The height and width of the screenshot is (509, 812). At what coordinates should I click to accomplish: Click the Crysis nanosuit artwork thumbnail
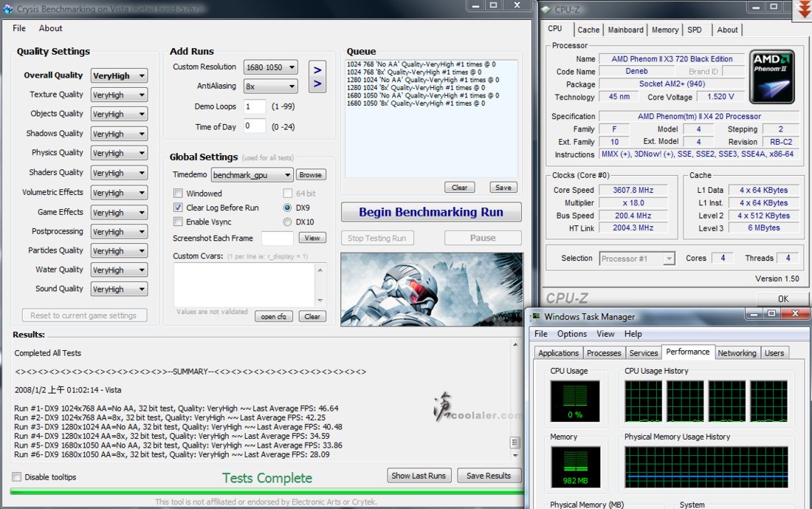pyautogui.click(x=431, y=290)
